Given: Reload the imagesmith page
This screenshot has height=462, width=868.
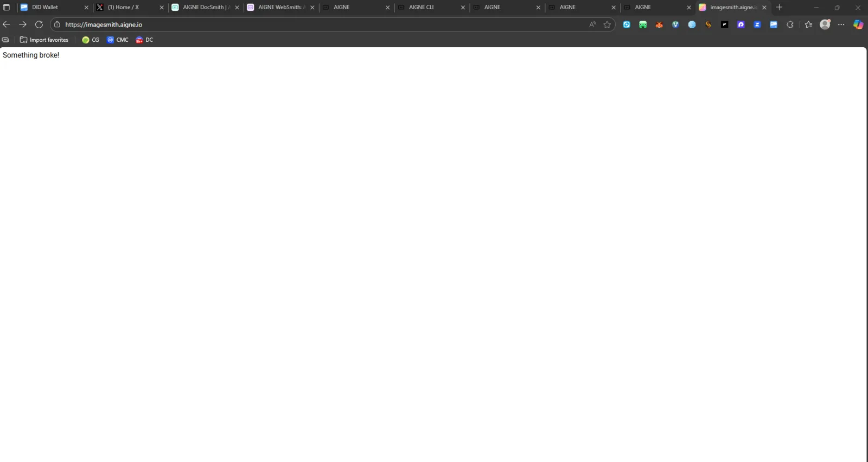Looking at the screenshot, I should (39, 24).
